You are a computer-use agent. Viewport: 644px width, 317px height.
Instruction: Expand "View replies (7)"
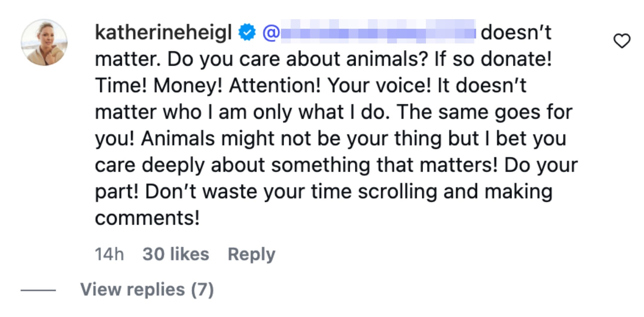(147, 289)
